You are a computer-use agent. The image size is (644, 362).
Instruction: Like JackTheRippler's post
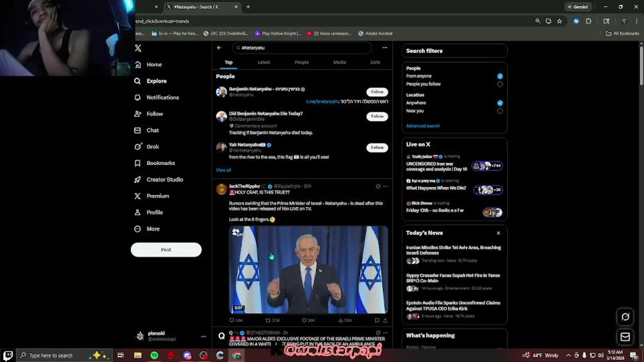308,320
